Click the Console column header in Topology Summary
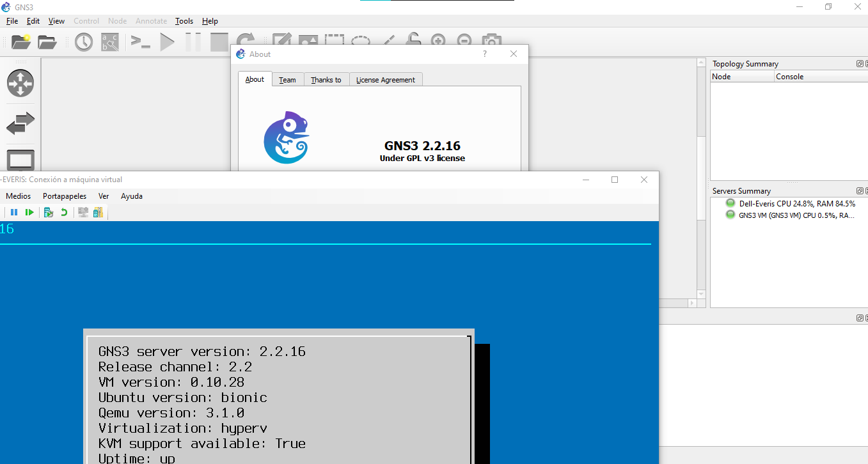This screenshot has width=868, height=464. tap(820, 77)
